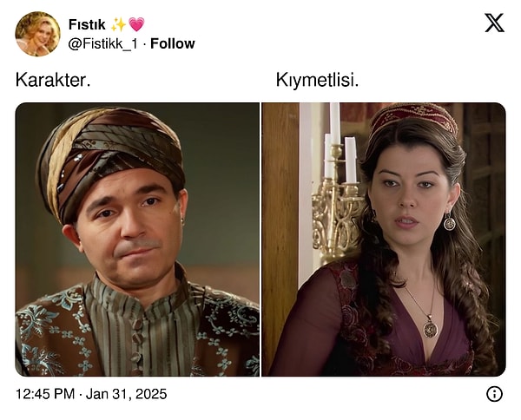Click the Jan 31, 2025 date text
Viewport: 521px width, 420px height.
tap(126, 394)
